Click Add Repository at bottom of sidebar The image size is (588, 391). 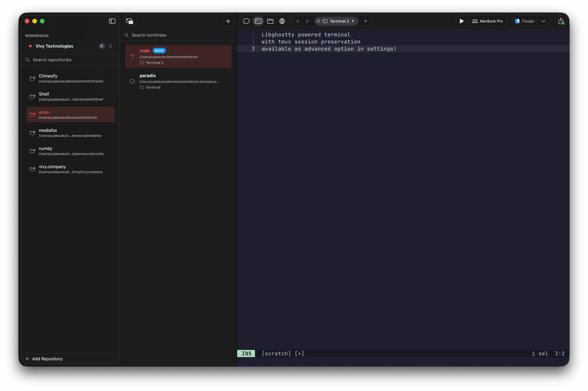[x=47, y=359]
